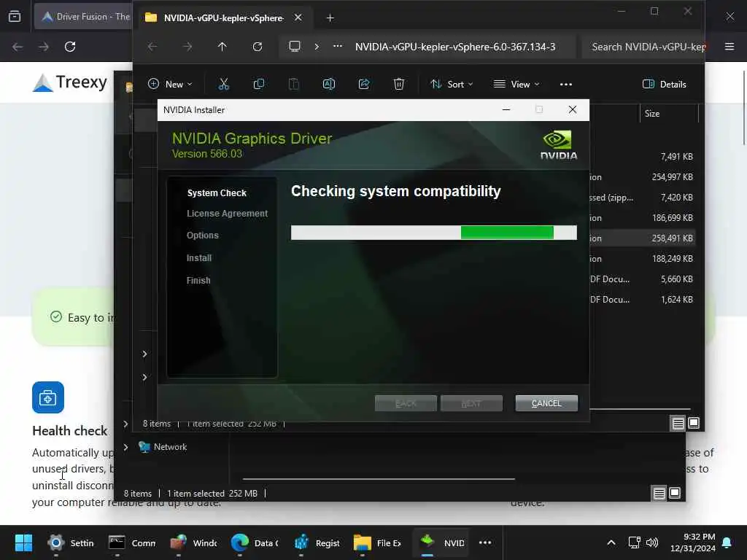Click the Copy icon in File Explorer toolbar

pyautogui.click(x=259, y=85)
